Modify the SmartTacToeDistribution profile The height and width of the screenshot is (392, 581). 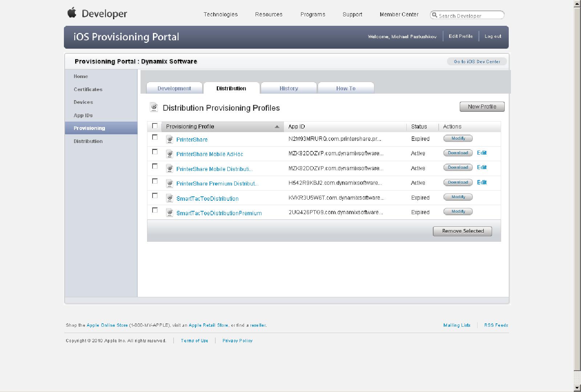458,197
